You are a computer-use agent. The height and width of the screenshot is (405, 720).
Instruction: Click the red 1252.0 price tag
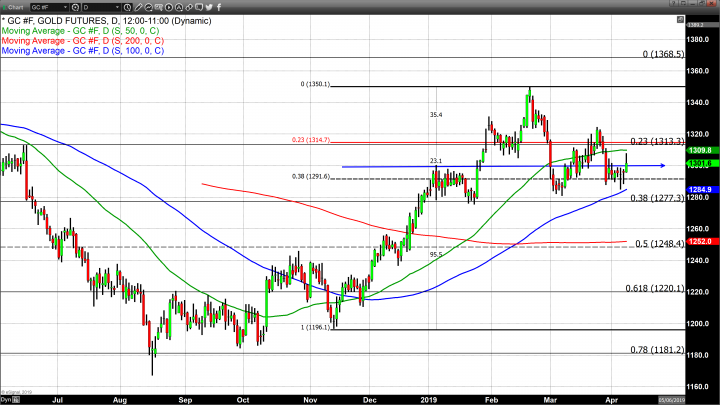(x=702, y=242)
